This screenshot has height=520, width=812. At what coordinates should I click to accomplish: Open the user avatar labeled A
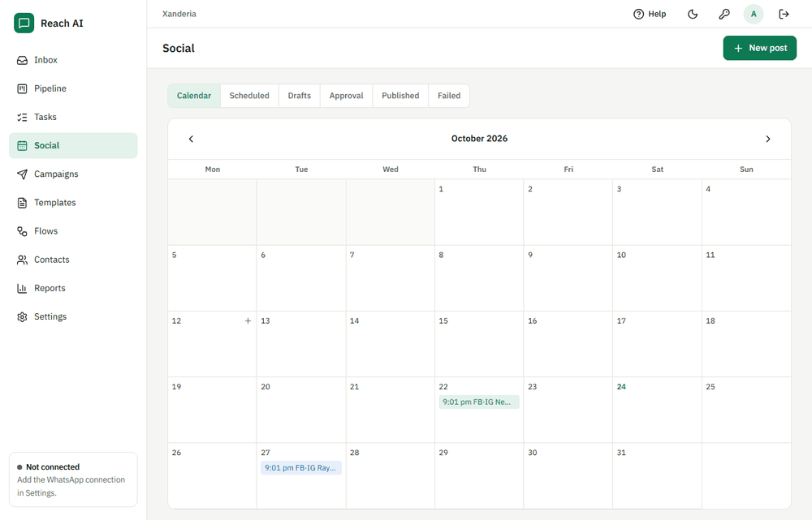(x=754, y=14)
